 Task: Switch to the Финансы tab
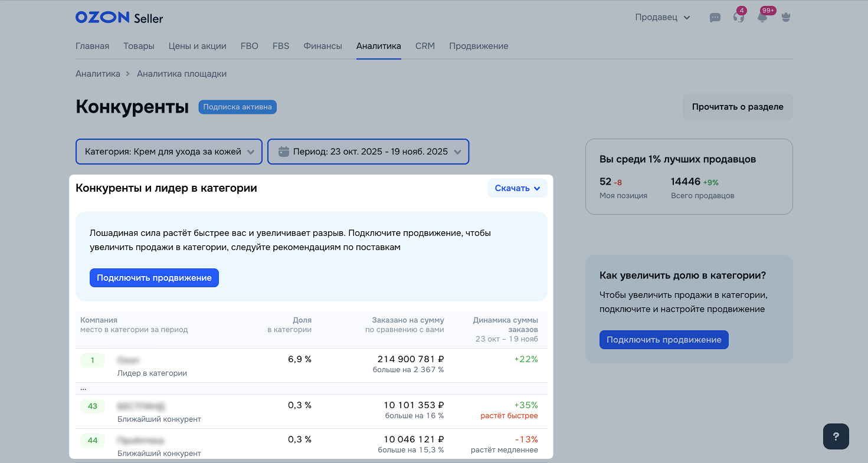pos(323,46)
